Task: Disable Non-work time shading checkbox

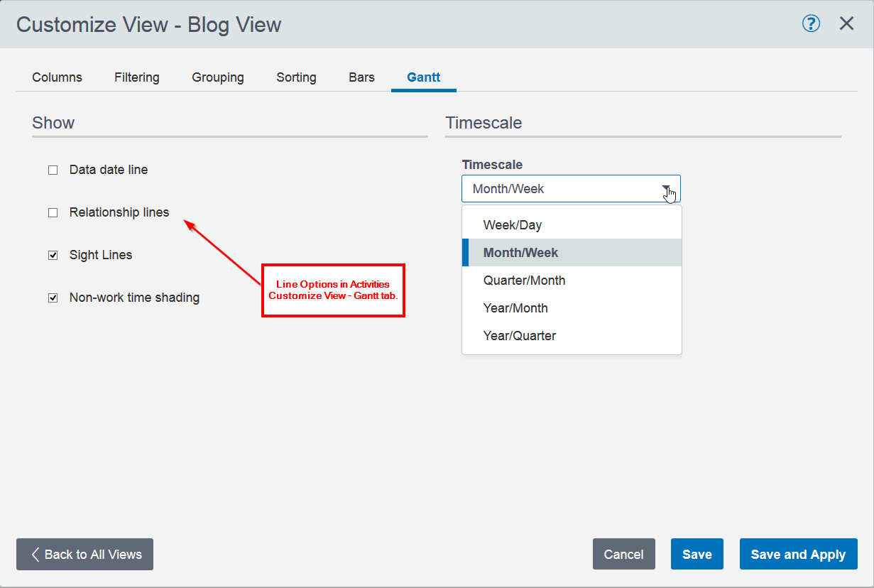Action: [x=53, y=298]
